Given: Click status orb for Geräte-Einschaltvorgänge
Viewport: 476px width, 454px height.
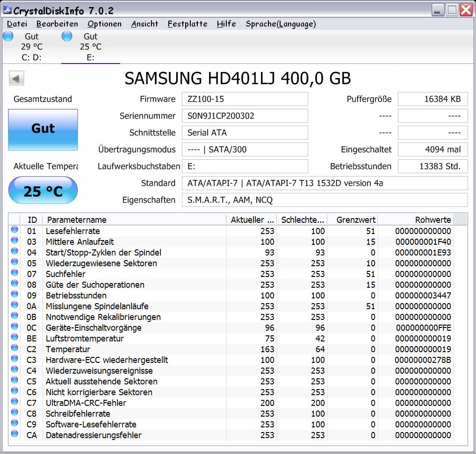Looking at the screenshot, I should (x=14, y=326).
